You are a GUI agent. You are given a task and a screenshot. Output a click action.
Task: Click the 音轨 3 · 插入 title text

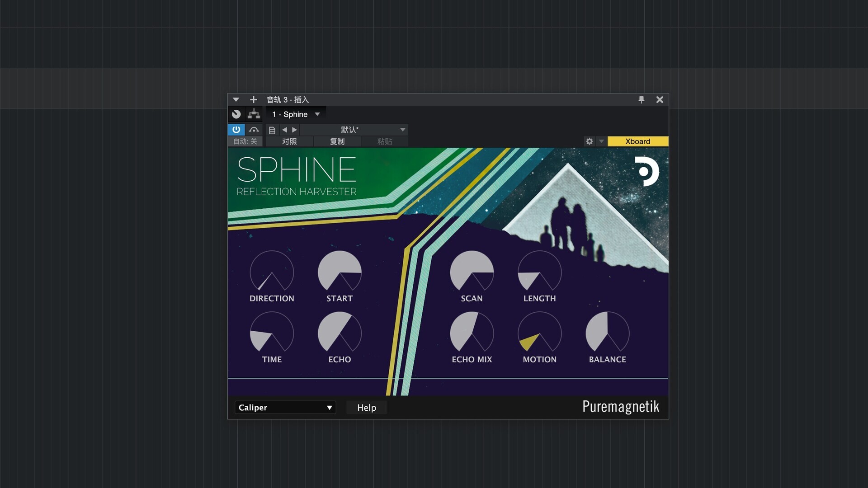[x=288, y=99]
